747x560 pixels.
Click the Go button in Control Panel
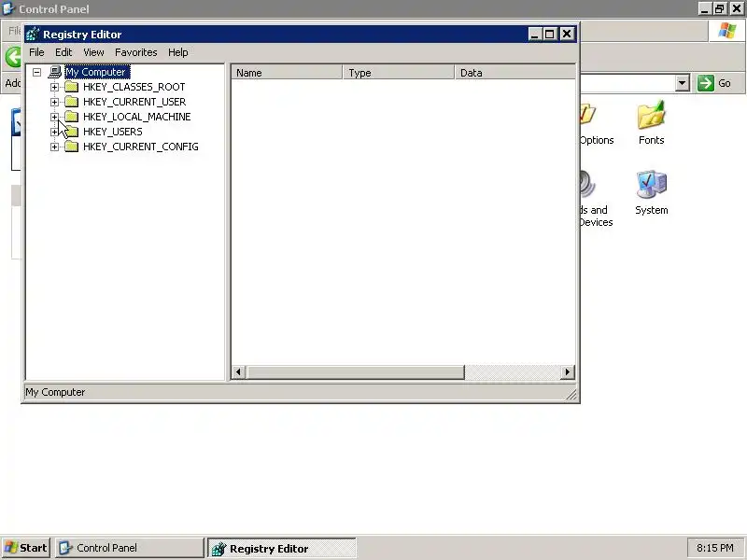tap(714, 83)
